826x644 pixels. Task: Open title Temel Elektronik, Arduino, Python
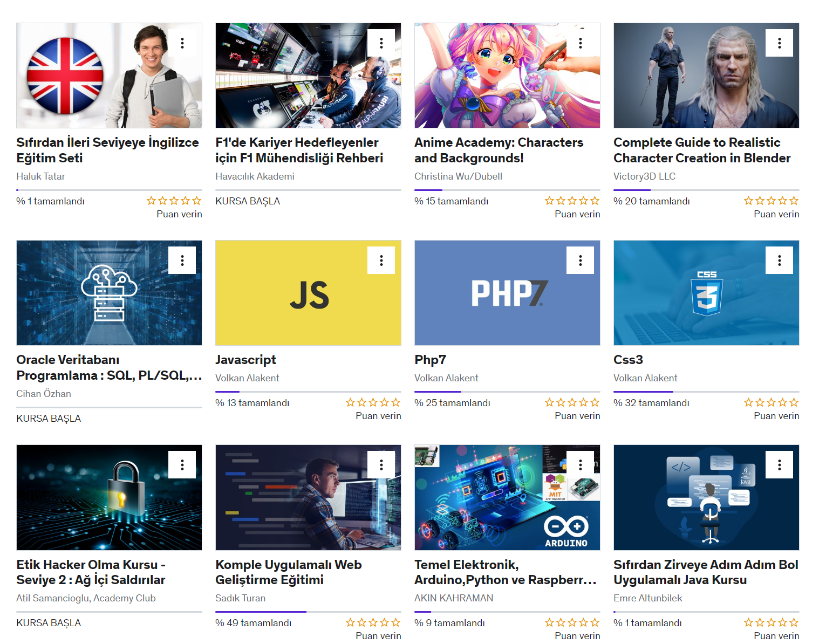pos(506,572)
